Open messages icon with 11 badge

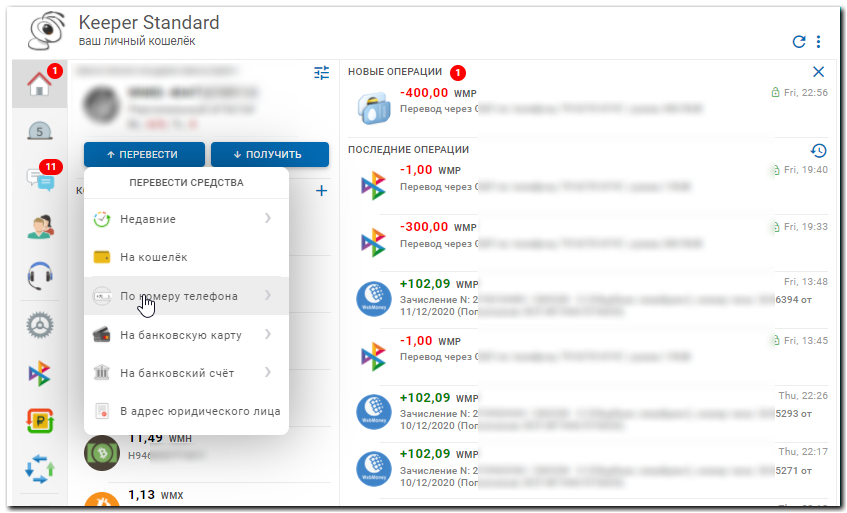39,178
